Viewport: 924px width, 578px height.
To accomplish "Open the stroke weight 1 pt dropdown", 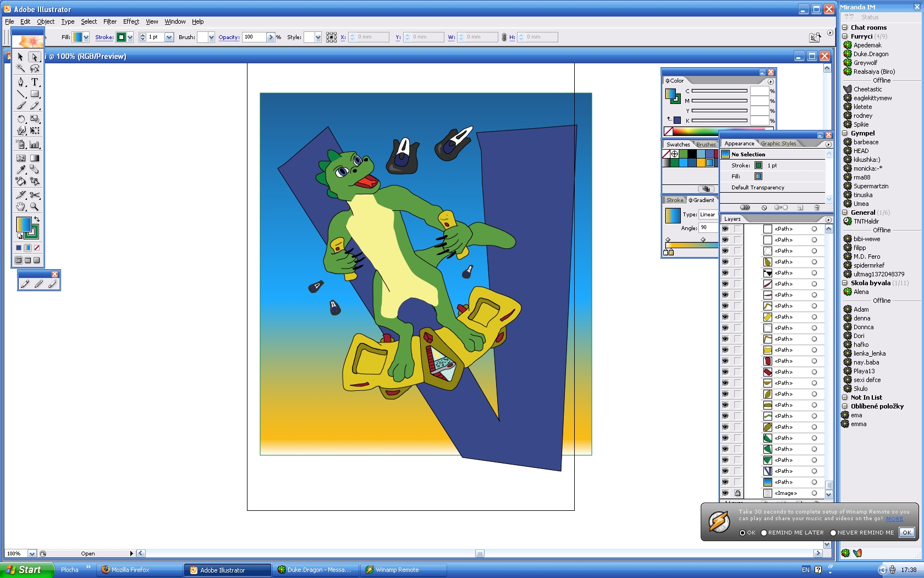I will 169,37.
